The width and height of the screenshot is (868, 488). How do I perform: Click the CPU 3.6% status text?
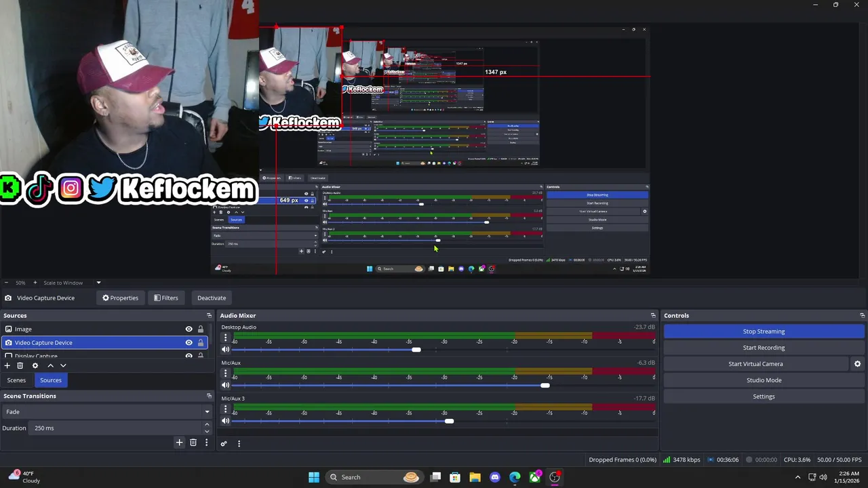[797, 460]
